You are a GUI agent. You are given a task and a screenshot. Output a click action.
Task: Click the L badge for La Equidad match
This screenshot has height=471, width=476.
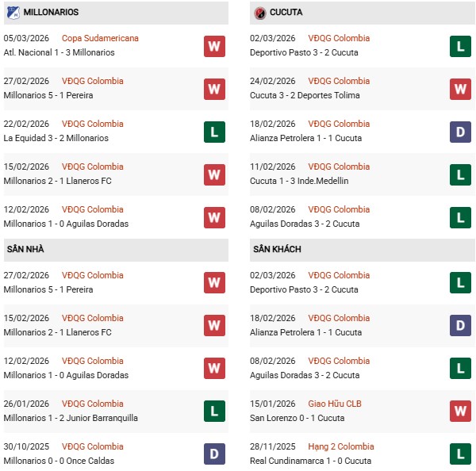214,132
